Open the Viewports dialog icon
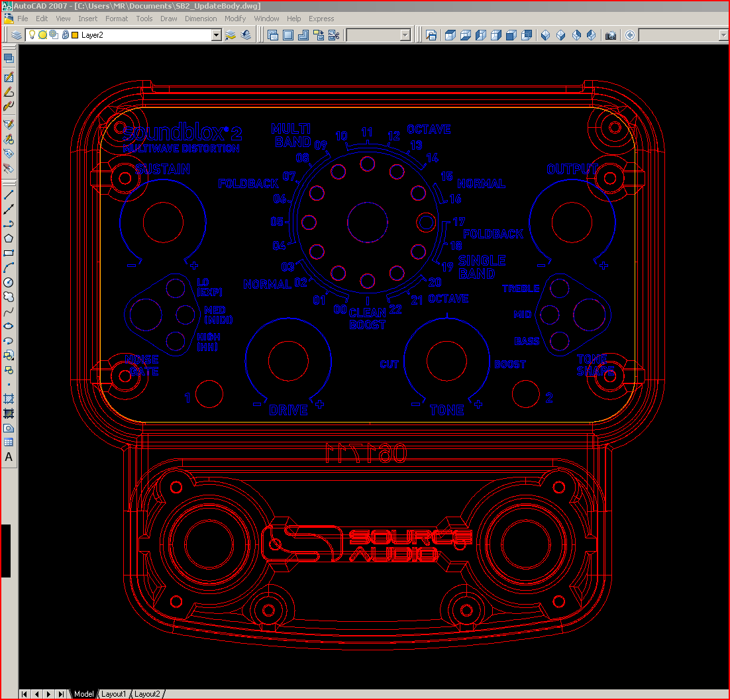The width and height of the screenshot is (730, 700). (274, 35)
